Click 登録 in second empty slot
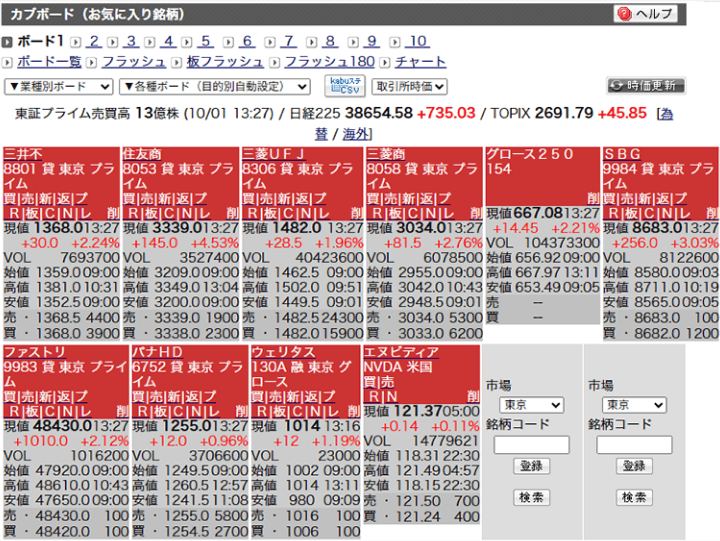Screen dimensions: 720x541 (634, 466)
